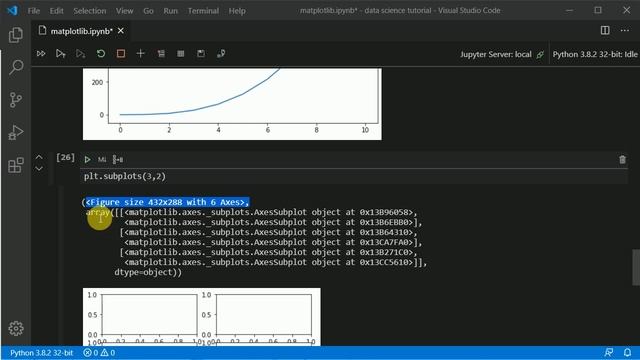Viewport: 640px width, 360px height.
Task: Open Source Control view
Action: click(16, 100)
